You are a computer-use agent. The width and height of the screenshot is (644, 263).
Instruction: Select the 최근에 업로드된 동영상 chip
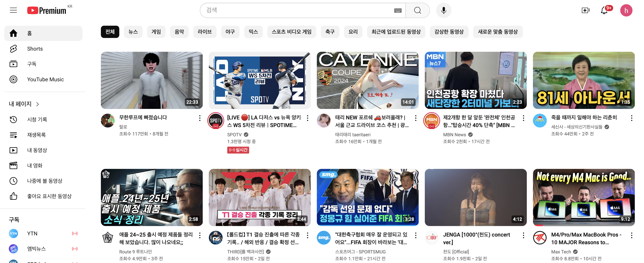pos(396,32)
